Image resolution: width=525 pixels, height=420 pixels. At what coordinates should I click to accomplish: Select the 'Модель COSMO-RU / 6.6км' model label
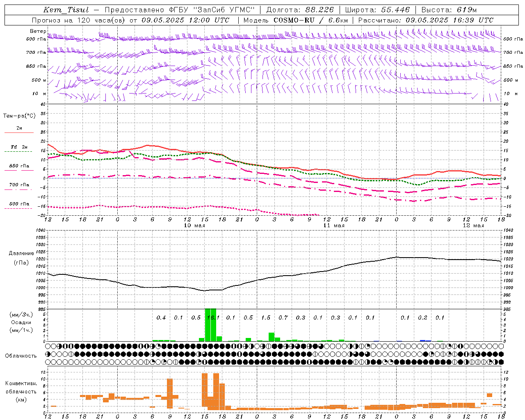pos(296,20)
